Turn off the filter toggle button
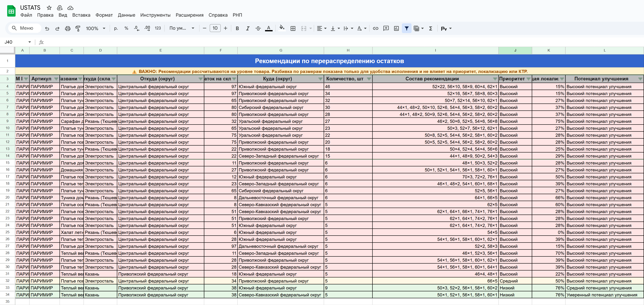The width and height of the screenshot is (644, 305). click(406, 29)
